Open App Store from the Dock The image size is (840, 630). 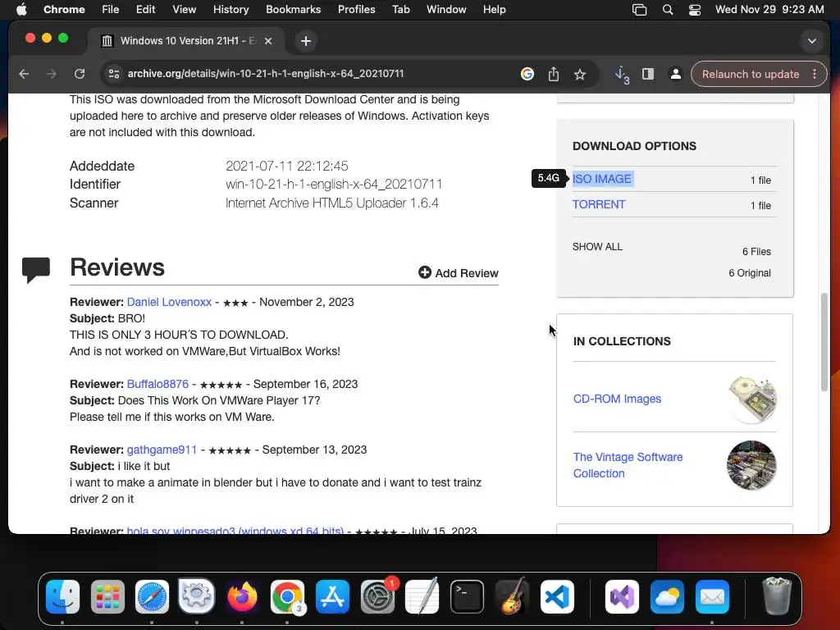(x=332, y=596)
